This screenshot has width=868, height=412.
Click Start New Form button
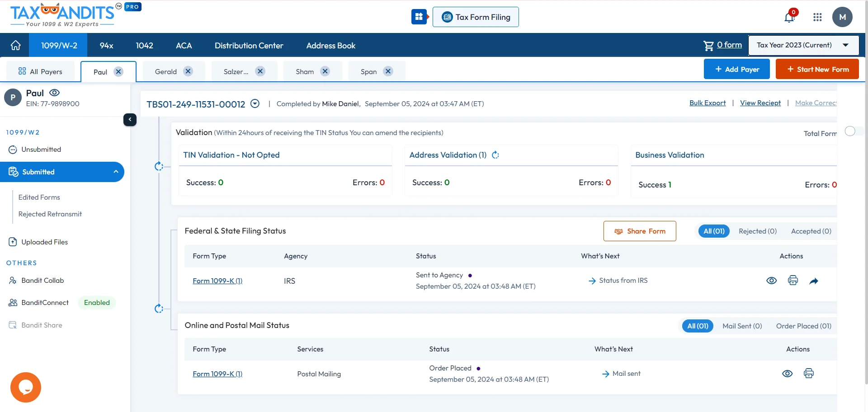[x=817, y=69]
